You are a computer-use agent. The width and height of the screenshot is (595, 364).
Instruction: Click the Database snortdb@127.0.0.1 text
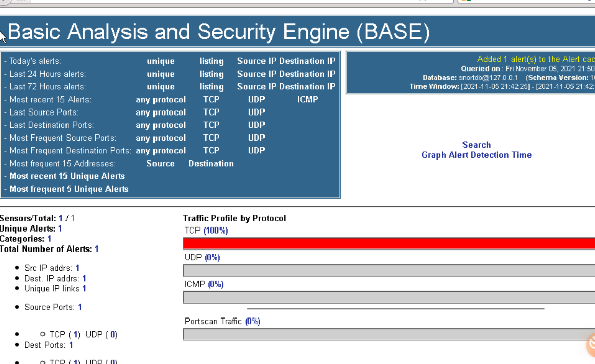coord(470,78)
